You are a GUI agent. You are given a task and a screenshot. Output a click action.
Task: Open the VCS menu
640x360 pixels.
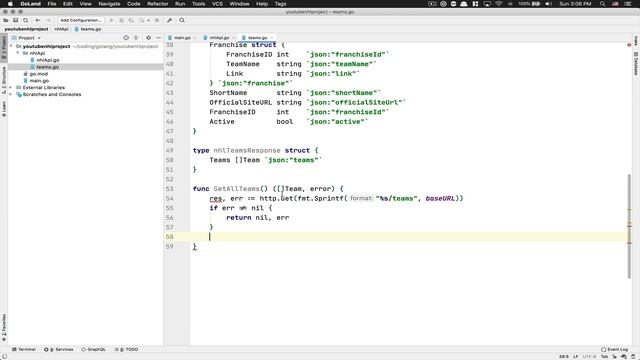pyautogui.click(x=217, y=4)
